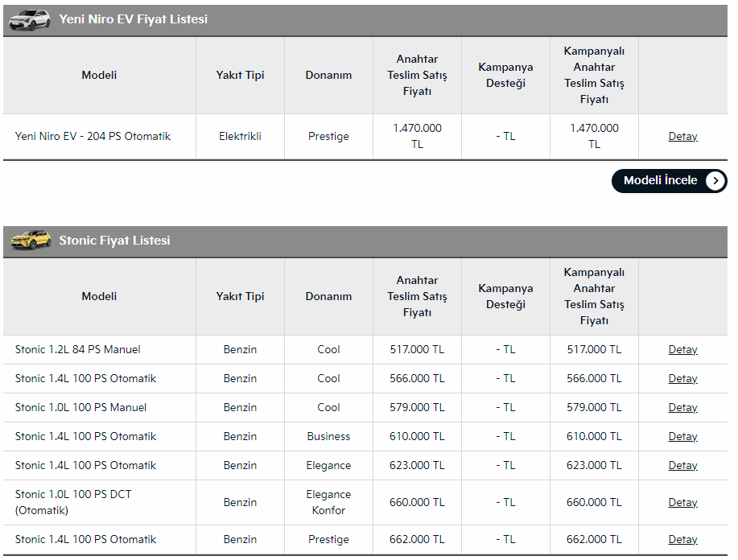Image resolution: width=738 pixels, height=560 pixels.
Task: Open Detay for Stonic 1.0L 100 PS Manuel
Action: tap(682, 408)
